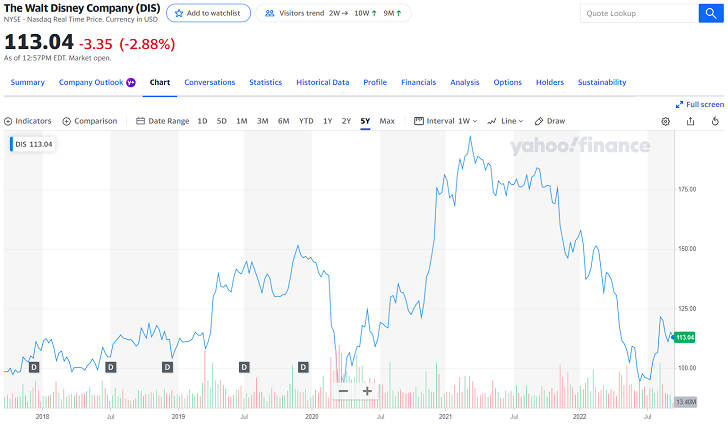The image size is (728, 424).
Task: Zoom out with the minus button
Action: 343,391
